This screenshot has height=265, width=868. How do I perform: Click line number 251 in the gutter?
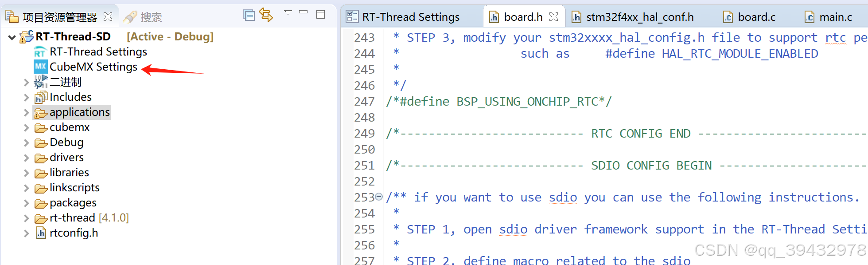pyautogui.click(x=364, y=166)
